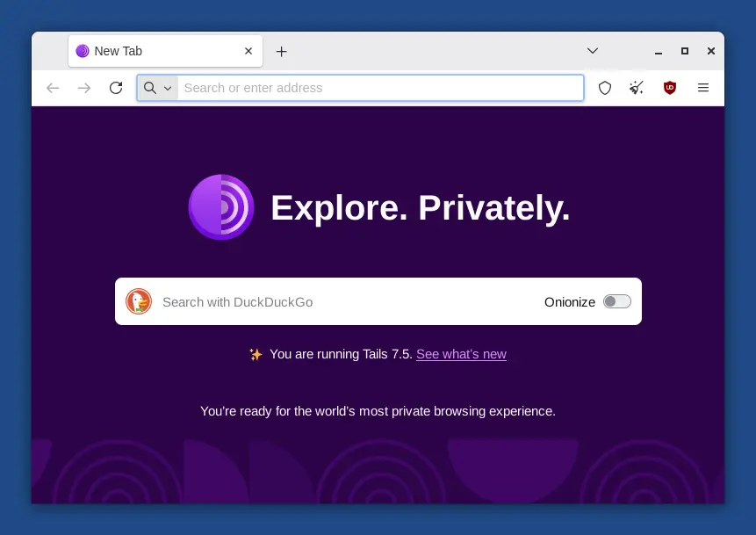This screenshot has width=756, height=535.
Task: Click the magnifier icon in the address bar
Action: [149, 88]
